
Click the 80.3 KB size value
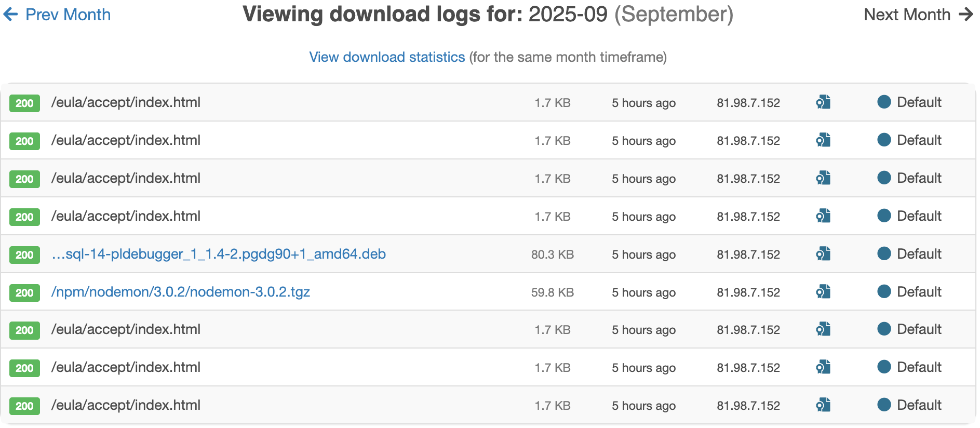coord(552,255)
